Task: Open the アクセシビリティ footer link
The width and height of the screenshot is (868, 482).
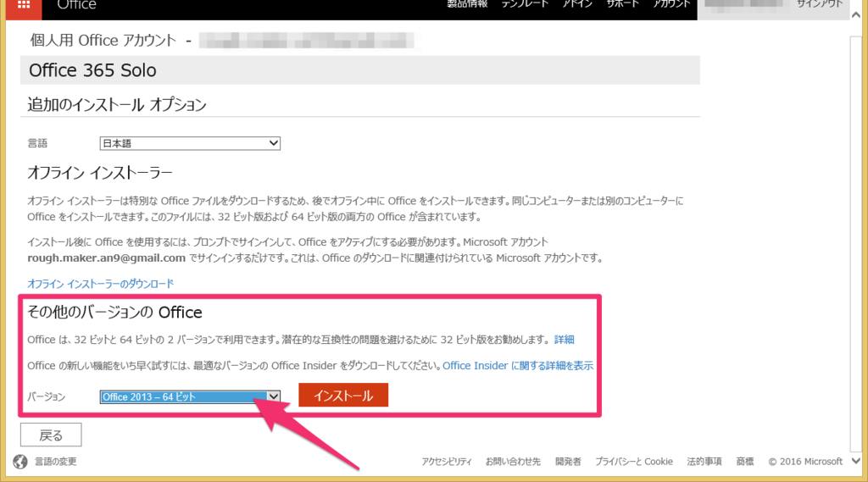Action: pos(447,462)
